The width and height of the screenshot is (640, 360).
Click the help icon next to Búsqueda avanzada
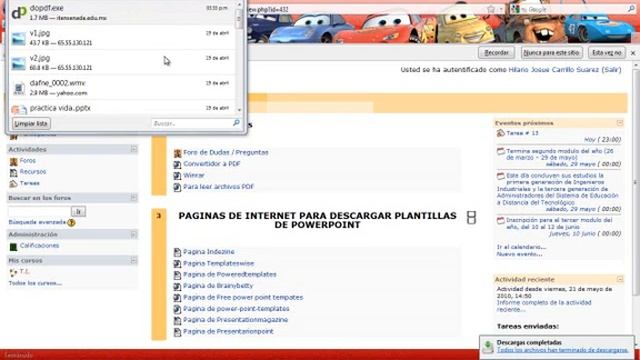pyautogui.click(x=71, y=222)
